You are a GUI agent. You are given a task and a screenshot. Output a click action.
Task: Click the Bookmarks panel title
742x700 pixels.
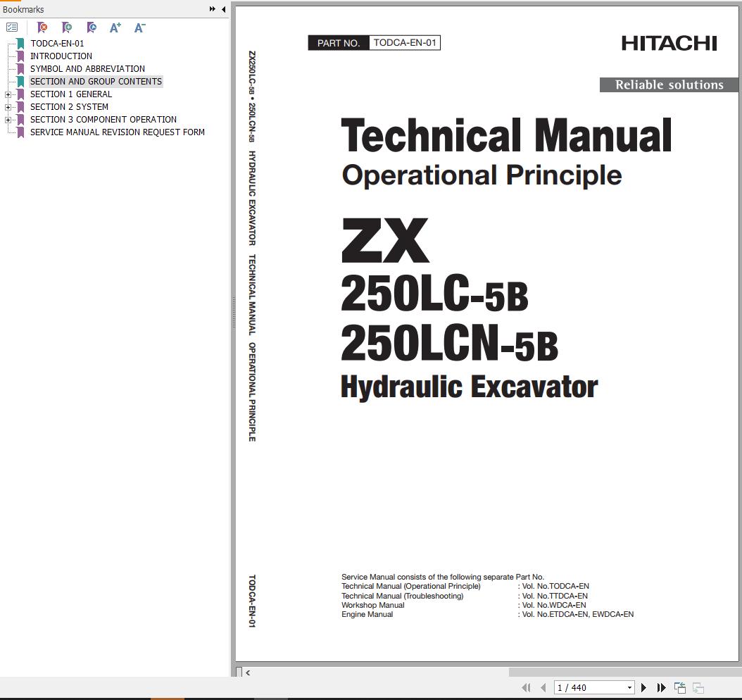[x=23, y=9]
